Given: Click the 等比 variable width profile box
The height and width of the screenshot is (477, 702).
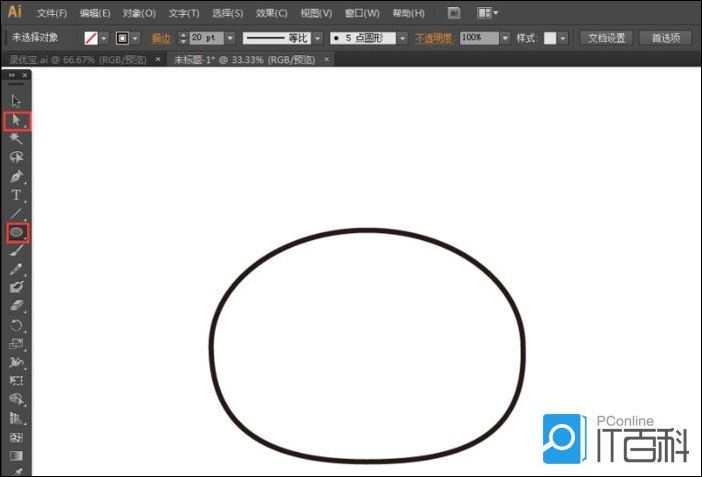Looking at the screenshot, I should pos(277,38).
